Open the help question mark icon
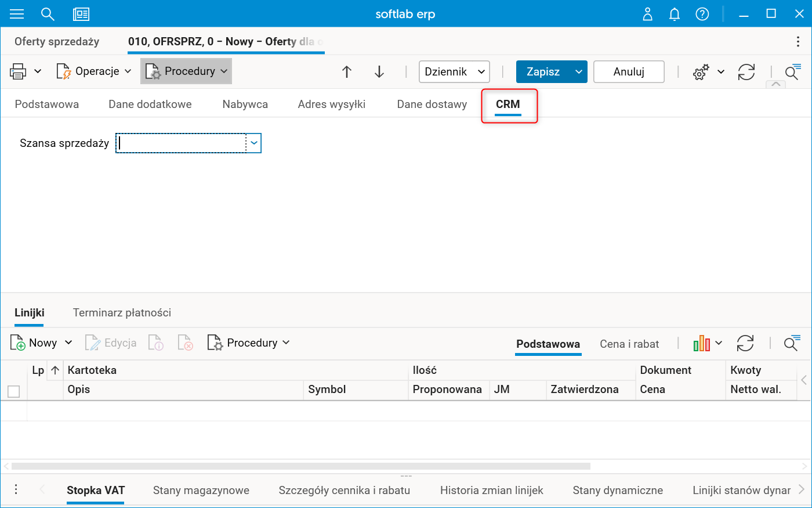 [702, 14]
